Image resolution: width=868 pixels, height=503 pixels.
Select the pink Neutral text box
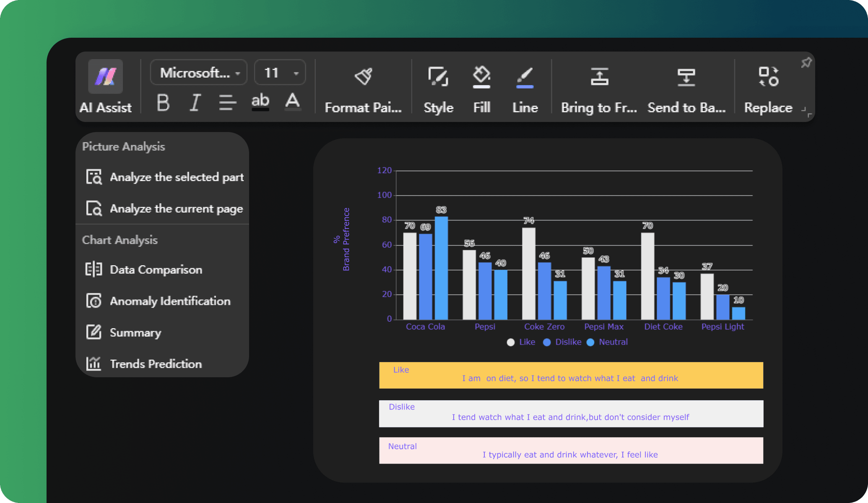[571, 451]
